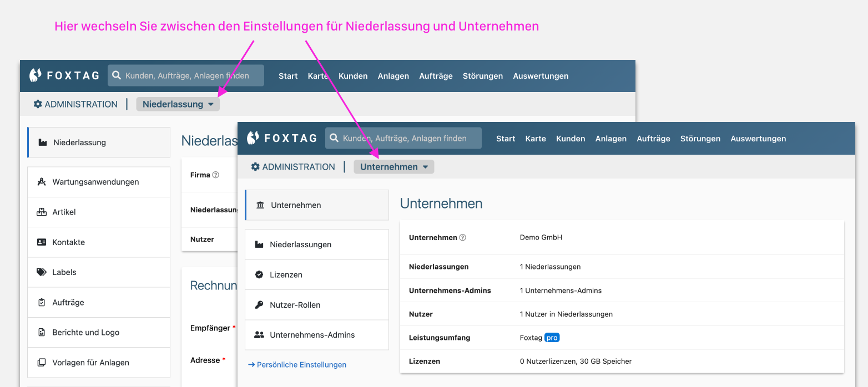Image resolution: width=868 pixels, height=387 pixels.
Task: Open Auswertungen menu in front window
Action: [x=758, y=139]
